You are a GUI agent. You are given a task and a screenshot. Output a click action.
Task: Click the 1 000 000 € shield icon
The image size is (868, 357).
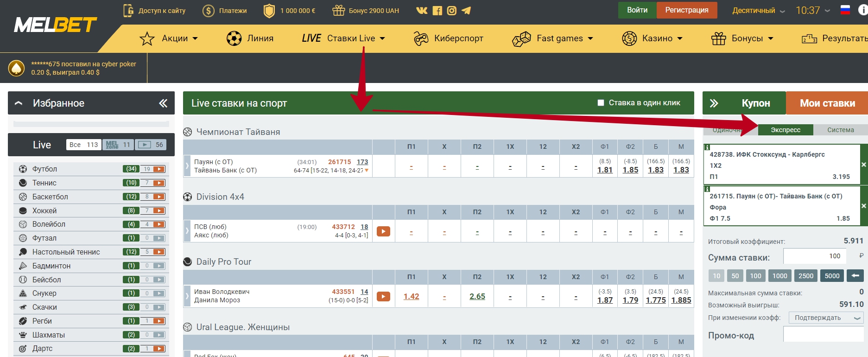(269, 10)
